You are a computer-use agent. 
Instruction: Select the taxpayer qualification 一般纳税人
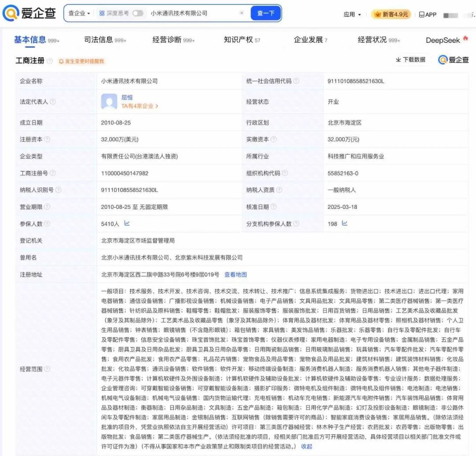click(x=342, y=190)
